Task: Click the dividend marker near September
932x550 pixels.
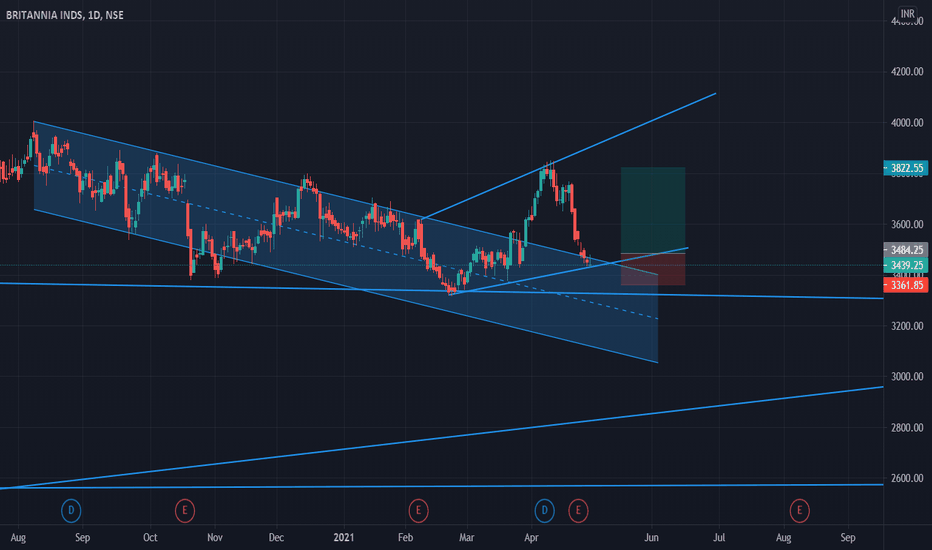Action: [x=71, y=510]
